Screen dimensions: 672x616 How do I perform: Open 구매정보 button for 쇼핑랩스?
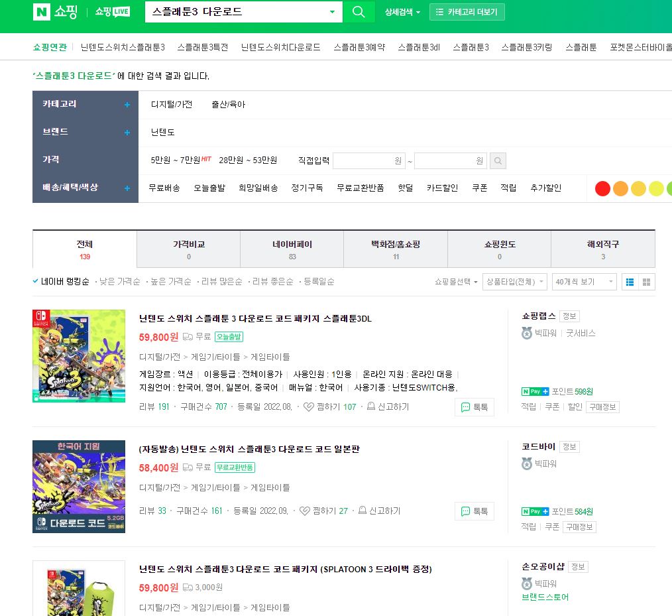[602, 407]
